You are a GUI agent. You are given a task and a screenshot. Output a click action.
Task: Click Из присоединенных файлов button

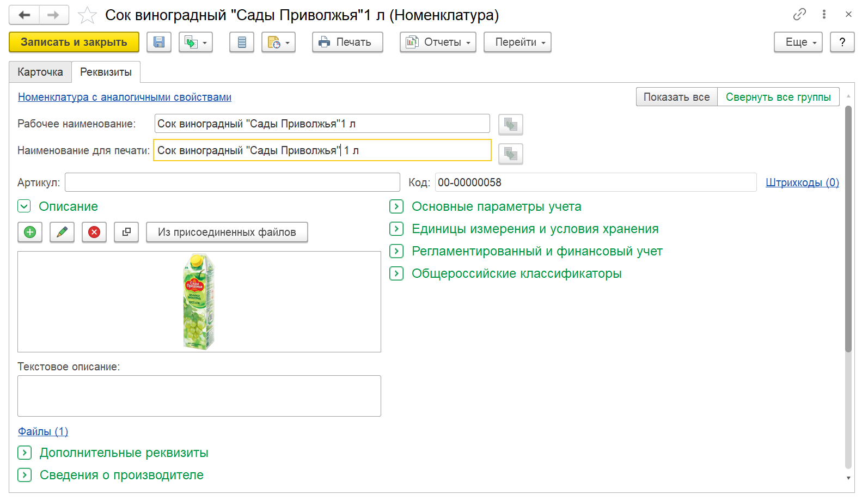point(227,232)
